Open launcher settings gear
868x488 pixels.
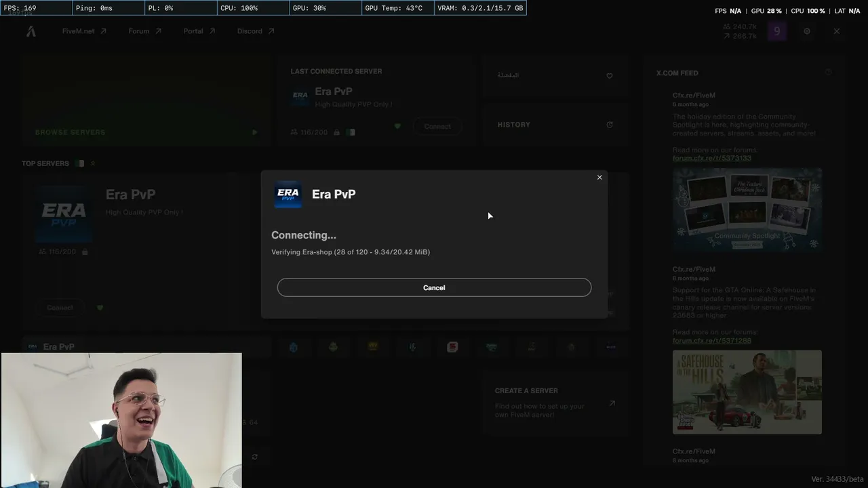click(x=807, y=31)
